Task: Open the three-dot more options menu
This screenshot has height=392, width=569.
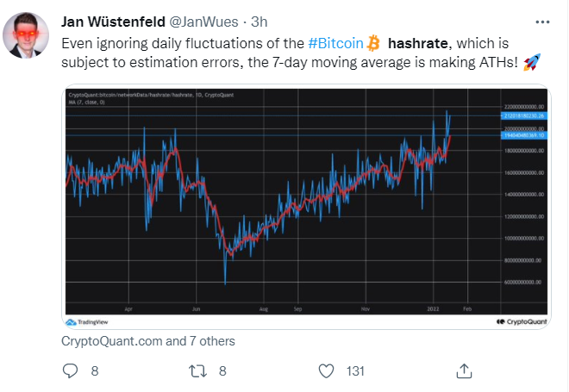Action: point(542,22)
